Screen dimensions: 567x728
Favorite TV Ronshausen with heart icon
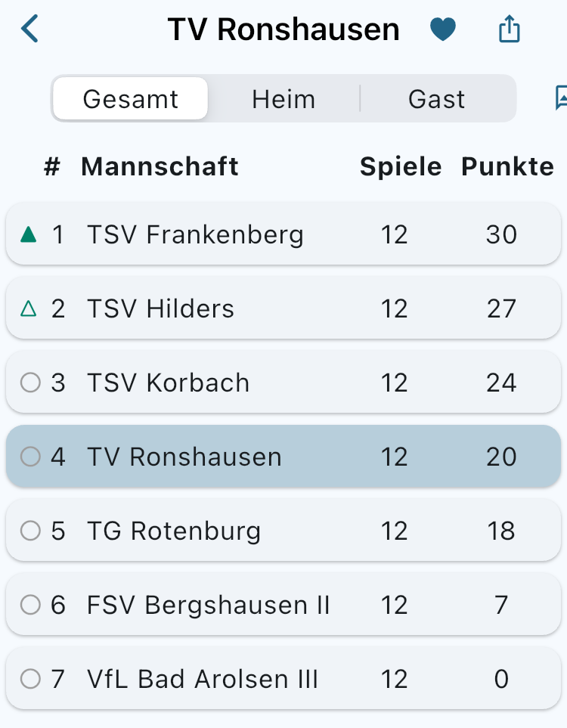click(443, 29)
